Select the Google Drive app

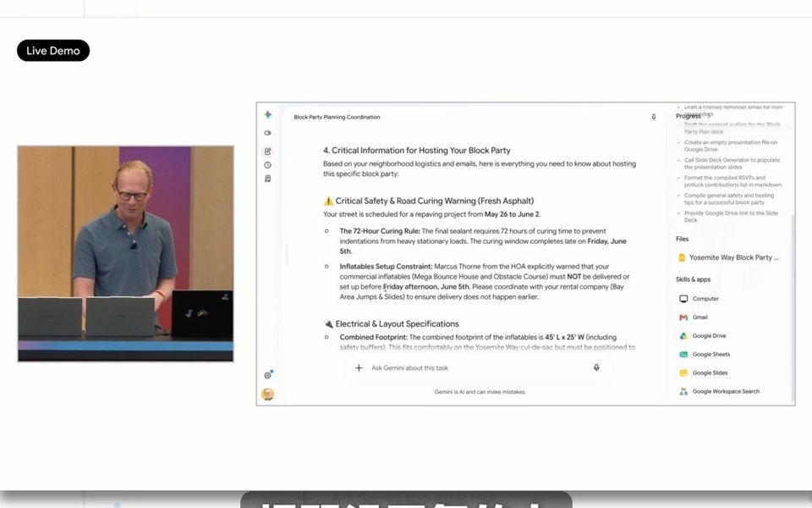(702, 336)
